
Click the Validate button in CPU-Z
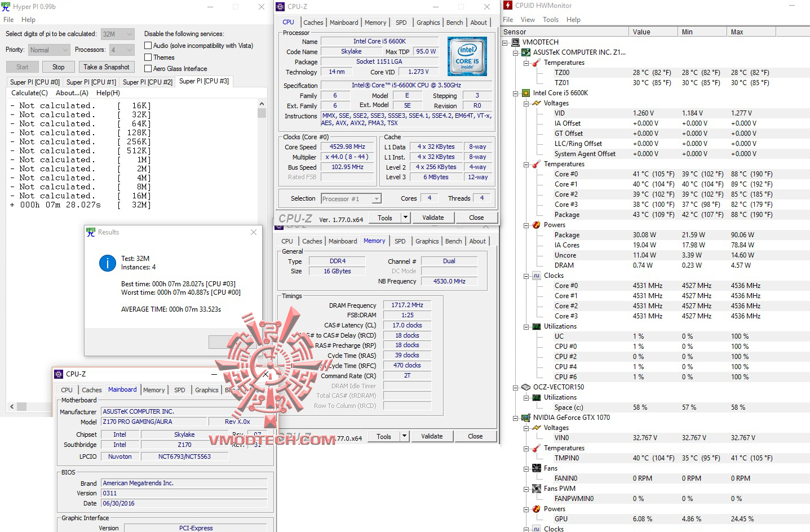coord(433,217)
